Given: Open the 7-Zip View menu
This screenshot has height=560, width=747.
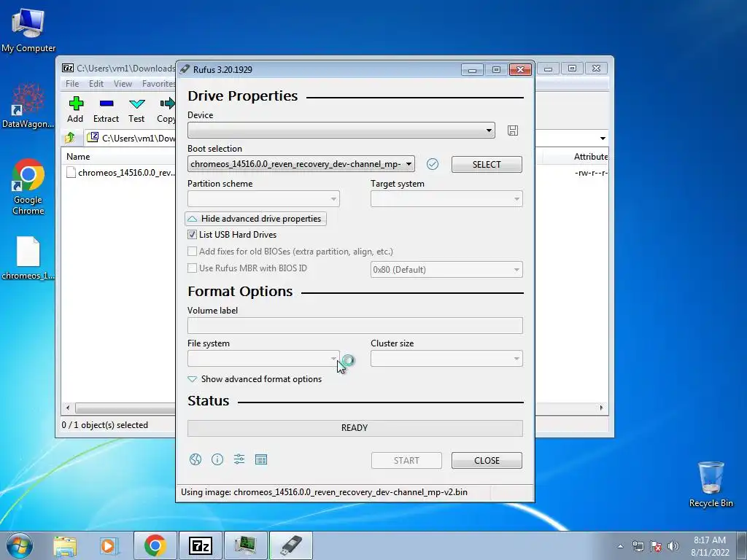Looking at the screenshot, I should (123, 84).
